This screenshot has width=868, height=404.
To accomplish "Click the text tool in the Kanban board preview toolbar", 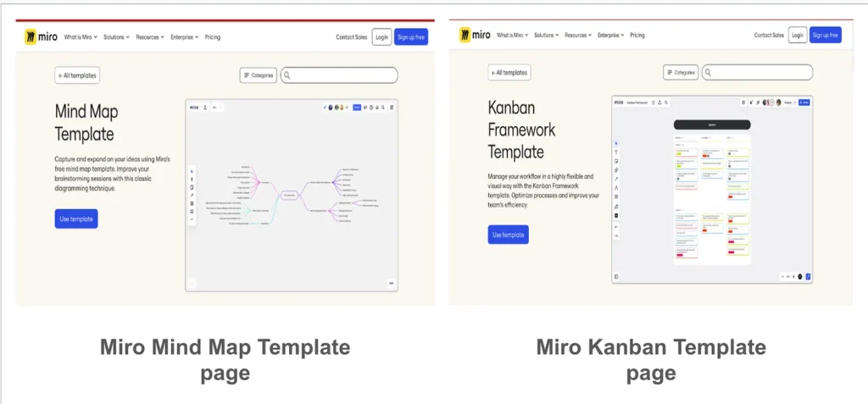I will pyautogui.click(x=616, y=152).
